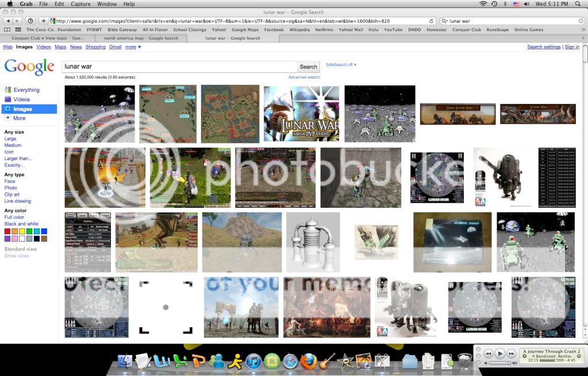Add bookmark with the plus button

pos(44,21)
